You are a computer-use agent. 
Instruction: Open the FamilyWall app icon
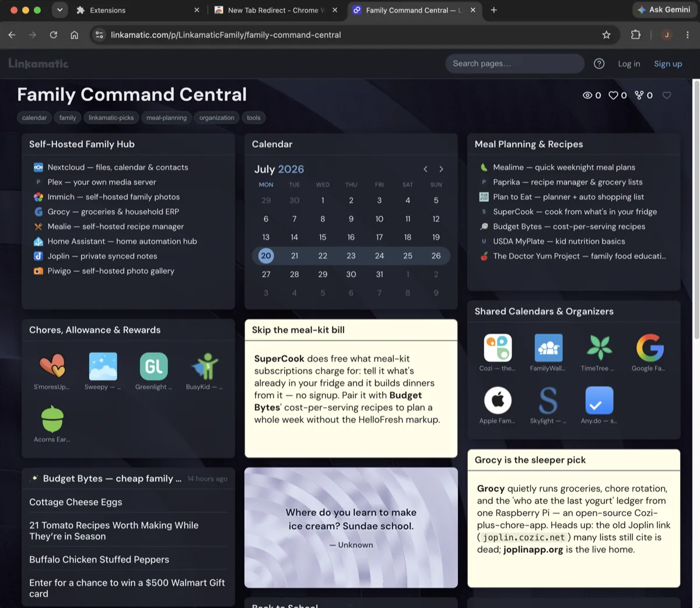tap(548, 348)
